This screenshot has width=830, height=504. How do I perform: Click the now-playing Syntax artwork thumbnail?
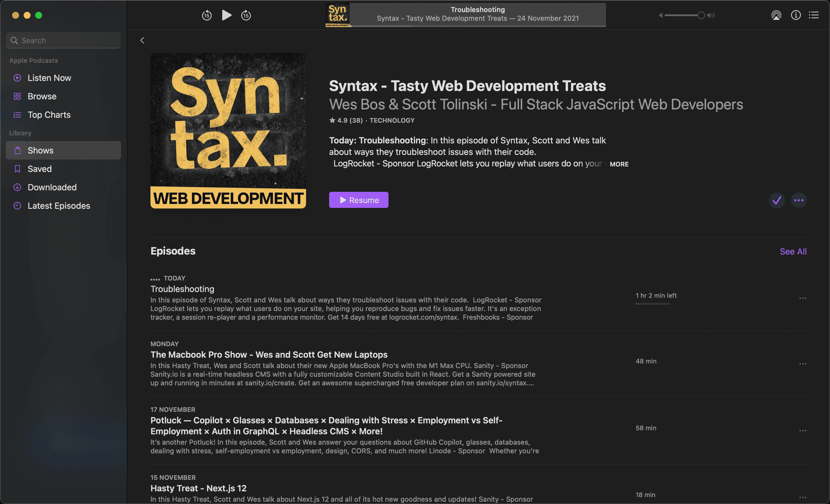coord(337,15)
